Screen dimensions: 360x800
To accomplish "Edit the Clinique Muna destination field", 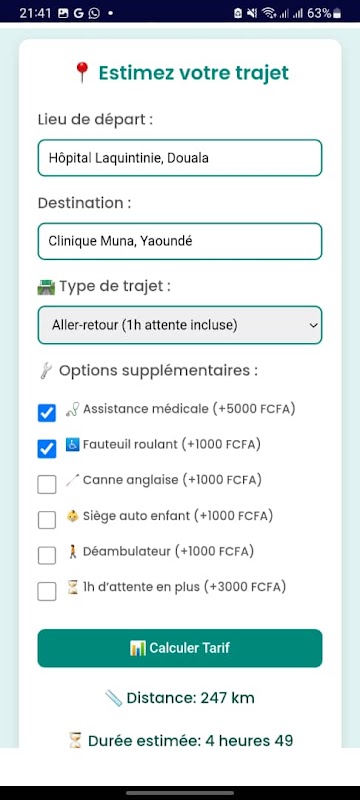I will pos(180,241).
